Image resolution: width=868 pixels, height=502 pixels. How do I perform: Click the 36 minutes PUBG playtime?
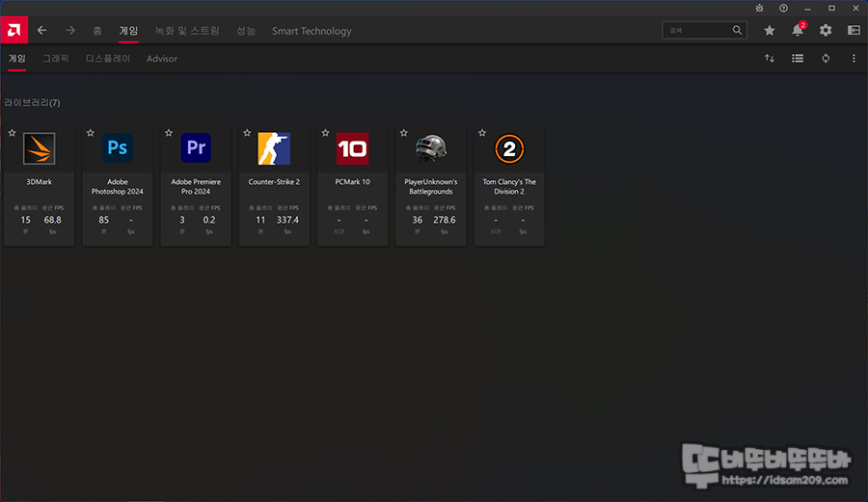tap(418, 220)
